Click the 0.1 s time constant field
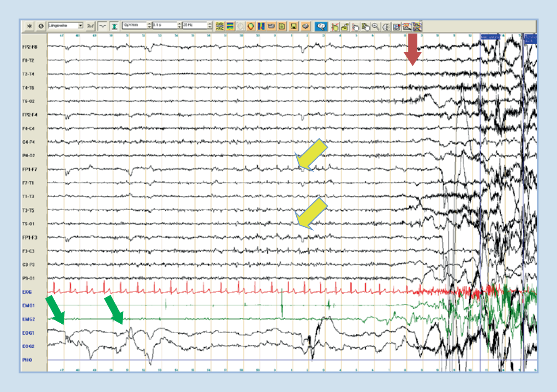 [x=165, y=26]
